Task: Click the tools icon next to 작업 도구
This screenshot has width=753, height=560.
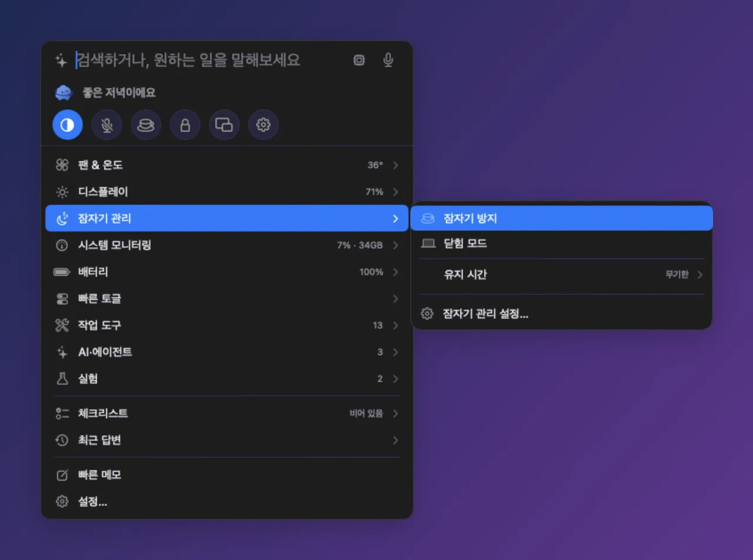Action: (62, 325)
